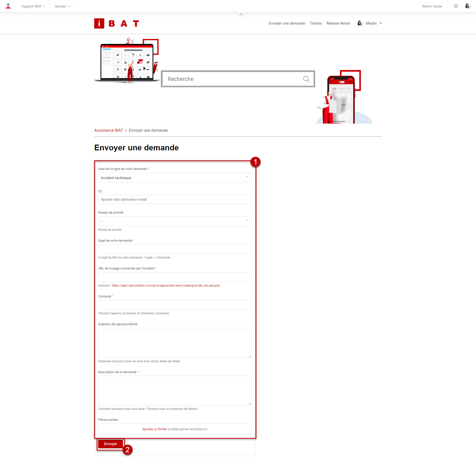
Task: Click Maylis user avatar in header
Action: tap(360, 23)
